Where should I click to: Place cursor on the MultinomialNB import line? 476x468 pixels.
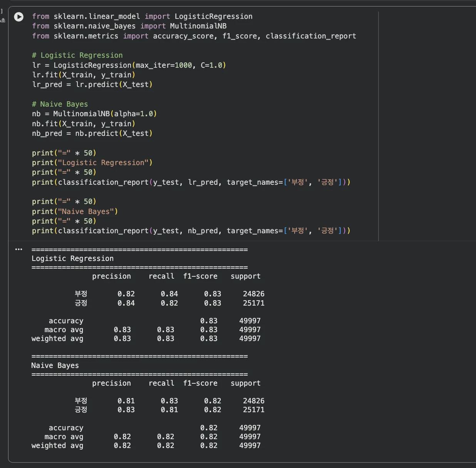[x=129, y=26]
